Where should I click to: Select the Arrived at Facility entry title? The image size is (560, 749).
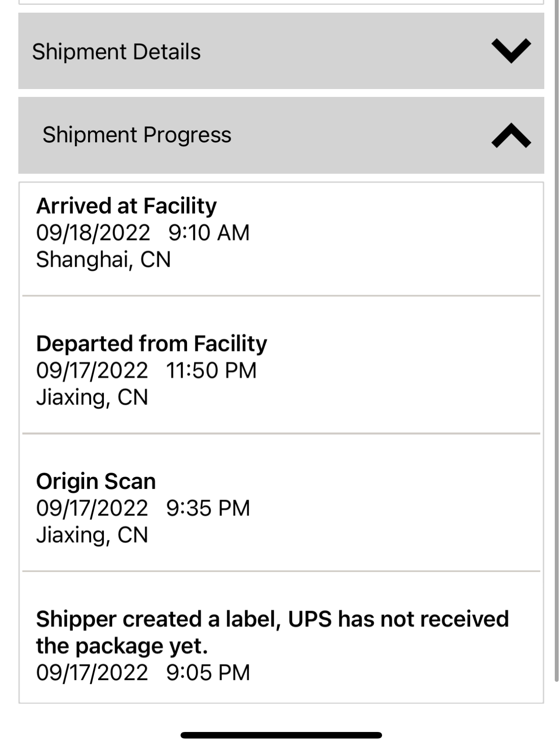(126, 206)
